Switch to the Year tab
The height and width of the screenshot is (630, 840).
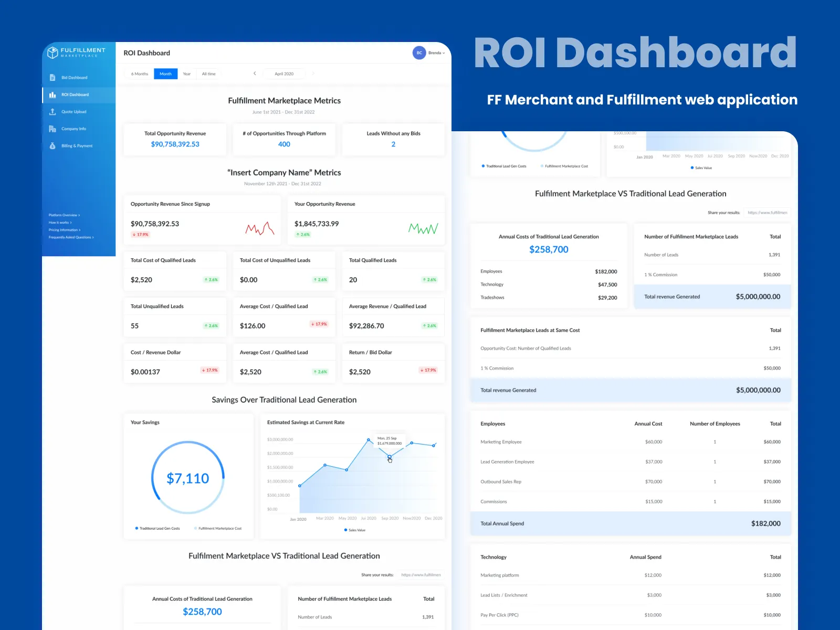[186, 74]
